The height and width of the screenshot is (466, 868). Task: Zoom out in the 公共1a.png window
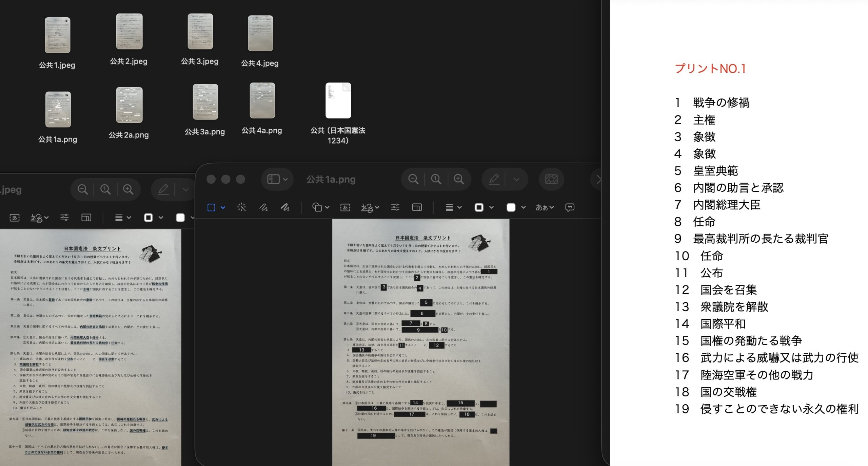click(x=413, y=179)
